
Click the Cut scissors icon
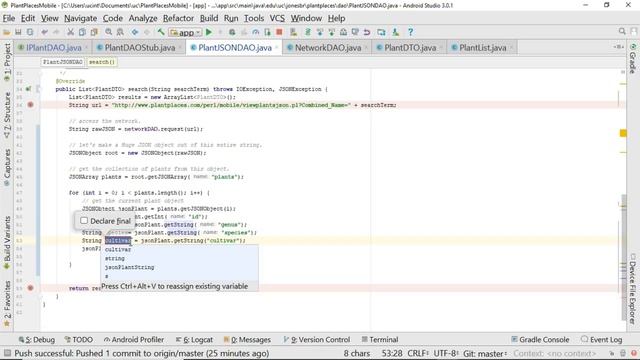point(70,32)
